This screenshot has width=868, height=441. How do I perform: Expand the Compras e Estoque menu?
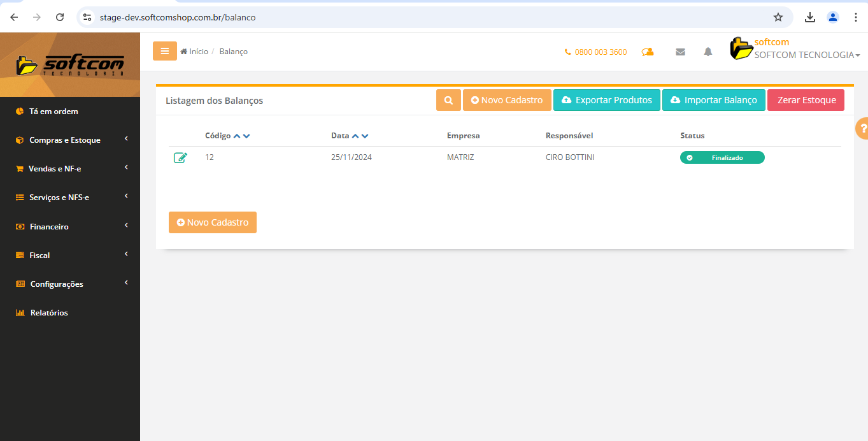[65, 140]
